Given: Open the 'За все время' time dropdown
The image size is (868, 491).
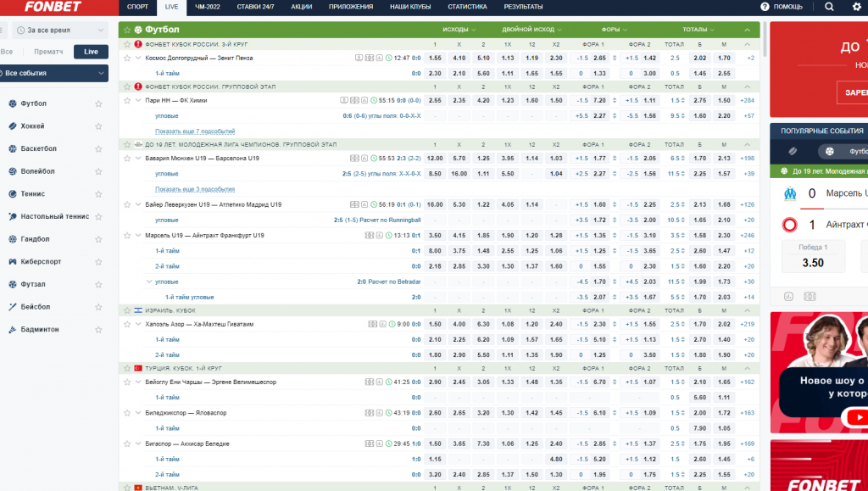Looking at the screenshot, I should [59, 30].
